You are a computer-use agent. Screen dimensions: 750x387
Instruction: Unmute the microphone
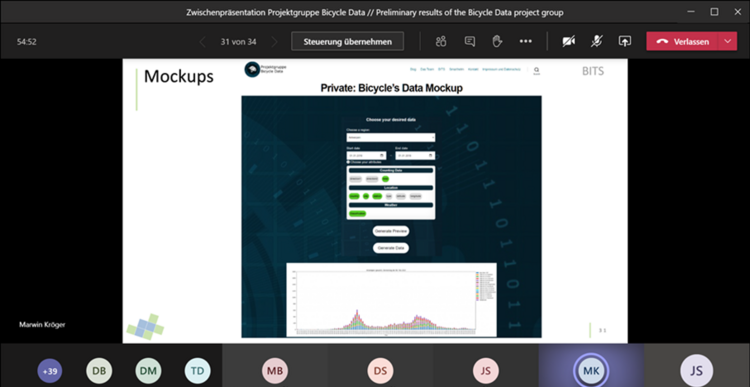[596, 42]
